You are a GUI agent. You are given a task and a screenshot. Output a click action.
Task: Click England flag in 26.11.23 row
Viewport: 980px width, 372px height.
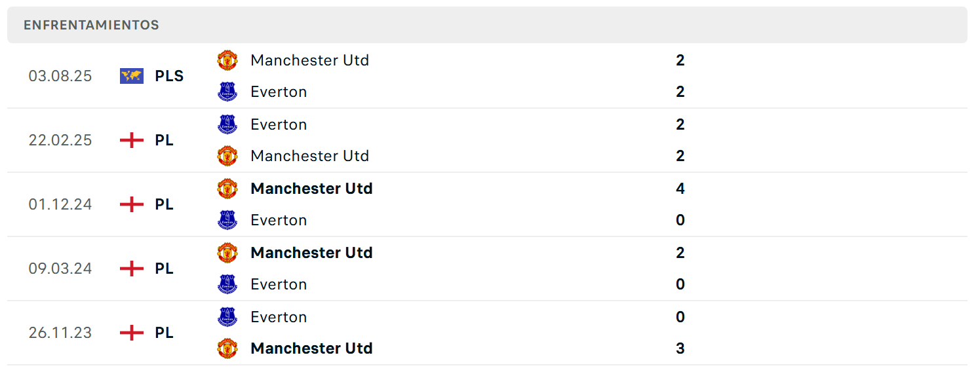132,333
